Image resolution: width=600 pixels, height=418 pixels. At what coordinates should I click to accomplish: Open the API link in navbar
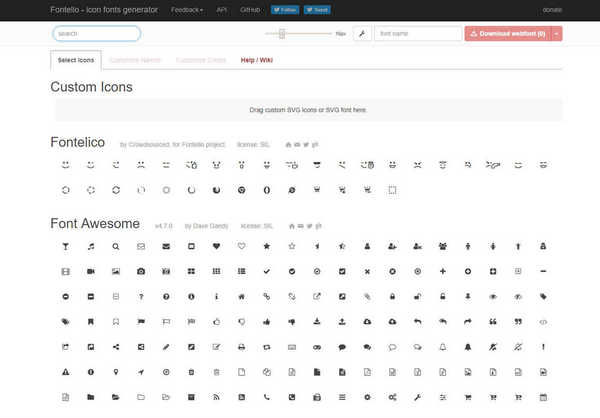pyautogui.click(x=221, y=9)
